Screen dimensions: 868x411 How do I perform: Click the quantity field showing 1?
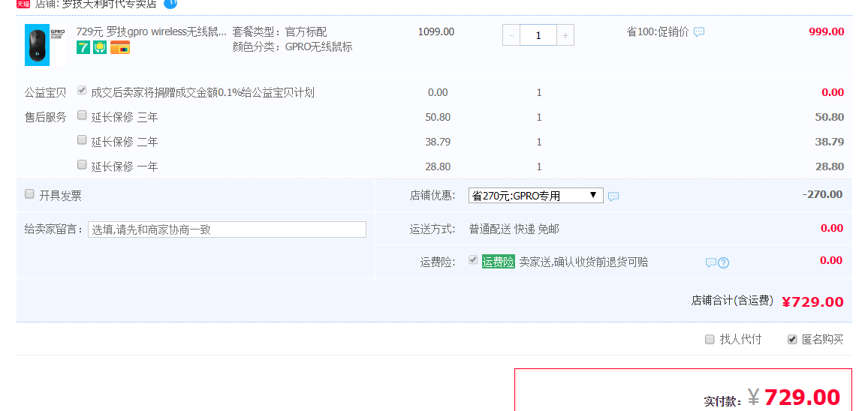538,35
